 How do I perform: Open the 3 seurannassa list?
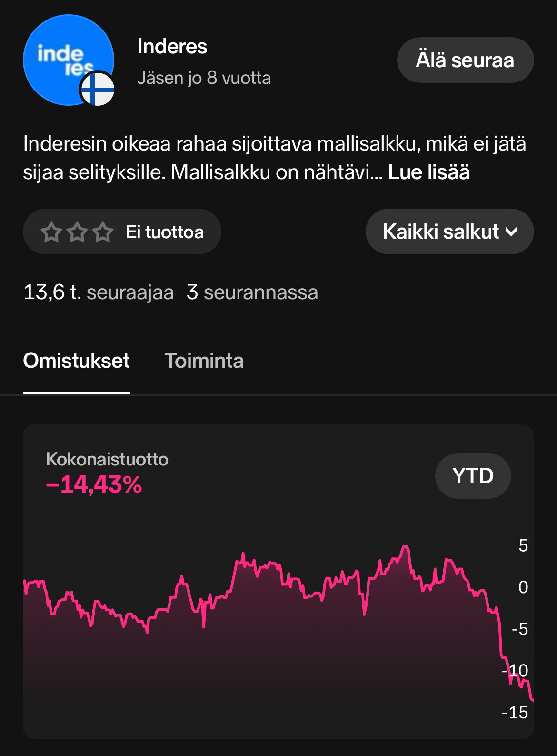(x=252, y=292)
